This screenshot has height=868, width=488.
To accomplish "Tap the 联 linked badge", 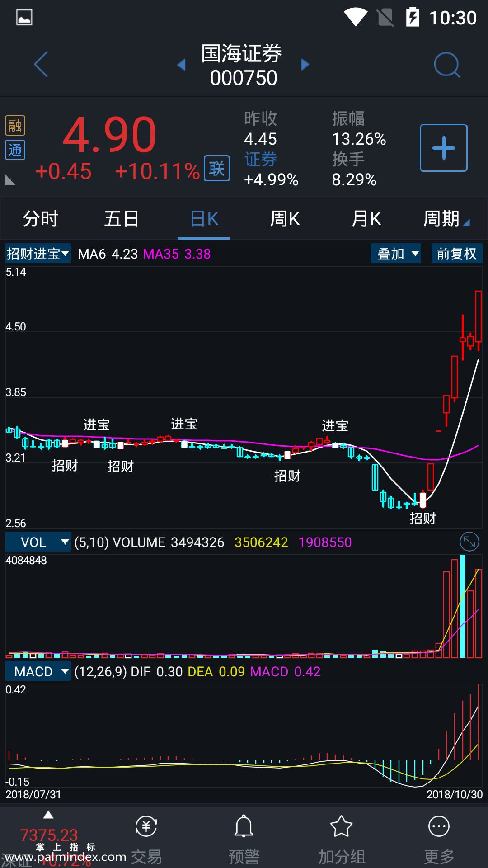I will (217, 168).
